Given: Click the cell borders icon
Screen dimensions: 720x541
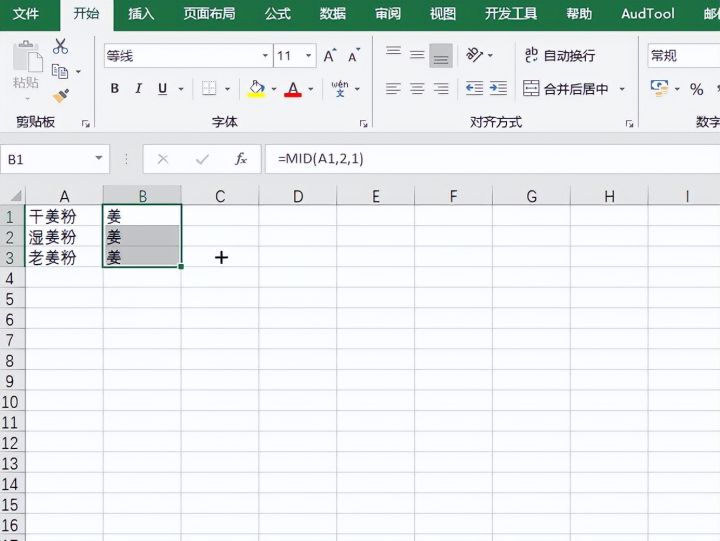Looking at the screenshot, I should pyautogui.click(x=209, y=88).
